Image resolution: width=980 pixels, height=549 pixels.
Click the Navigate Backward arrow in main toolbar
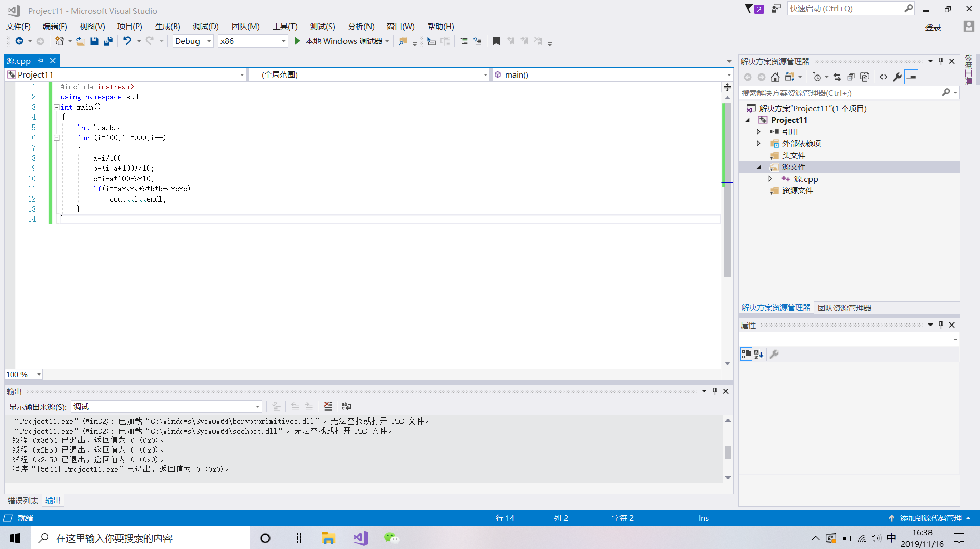(x=19, y=41)
